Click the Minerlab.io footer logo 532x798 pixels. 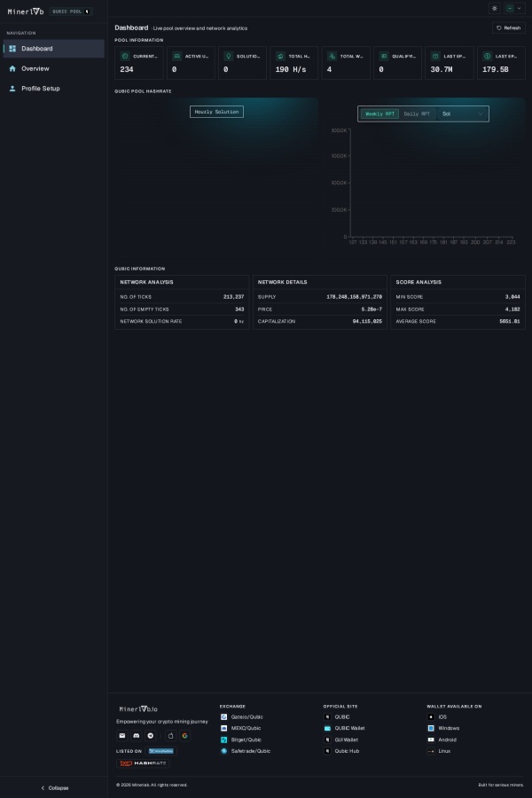pos(138,709)
